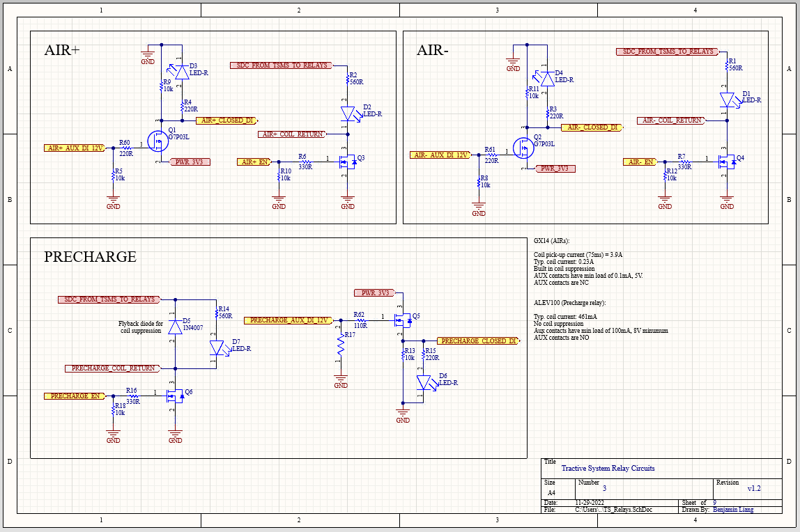Select the Q2 G7P03L MOSFET in AIR-
This screenshot has height=532, width=800.
(x=524, y=147)
